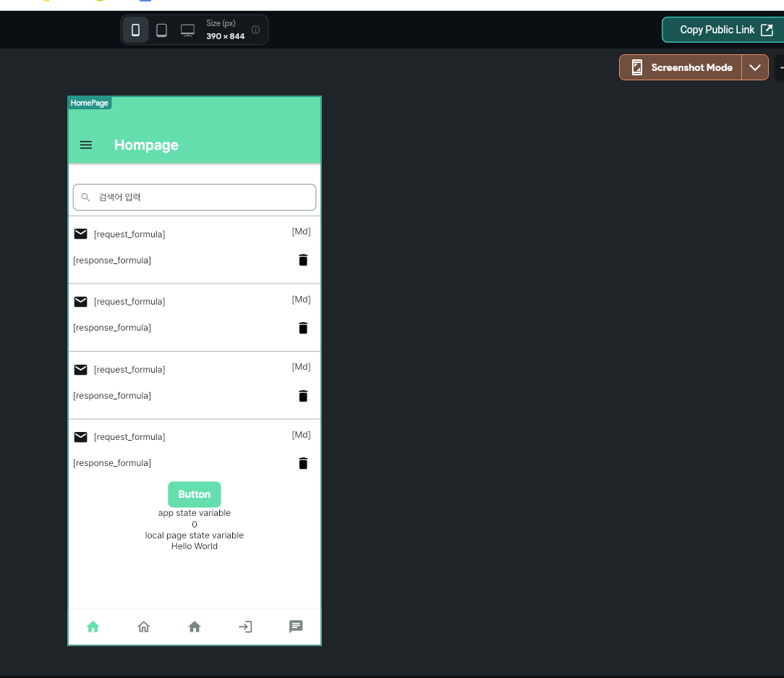Click the magnifier icon in search field
784x678 pixels.
85,197
